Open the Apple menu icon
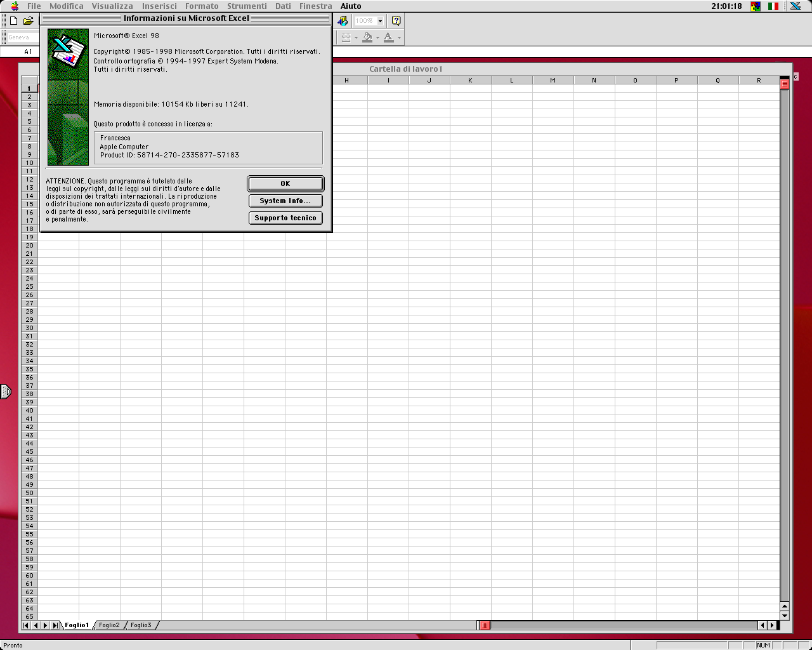812x650 pixels. coord(15,6)
